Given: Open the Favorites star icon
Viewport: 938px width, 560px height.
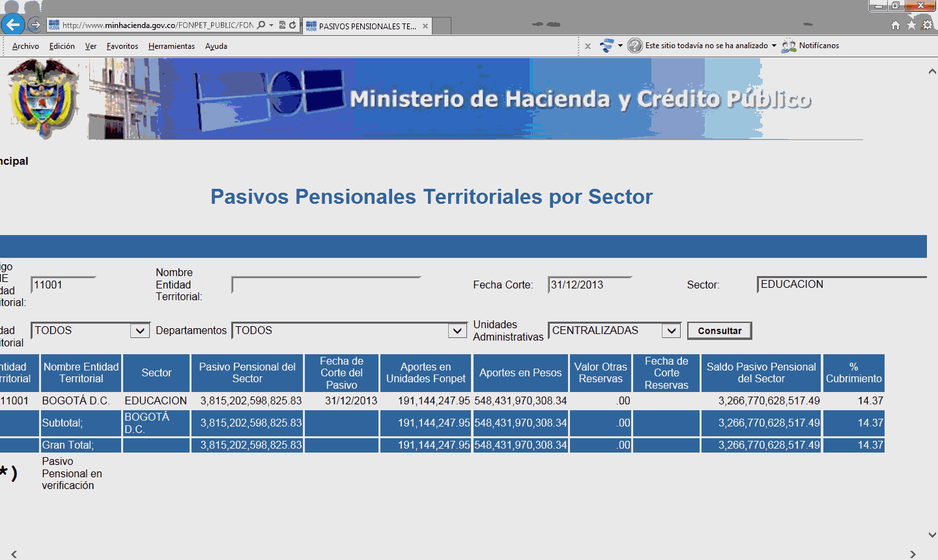Looking at the screenshot, I should (911, 25).
